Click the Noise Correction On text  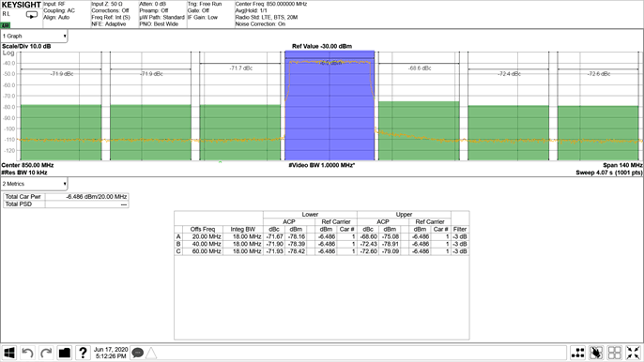click(x=260, y=24)
